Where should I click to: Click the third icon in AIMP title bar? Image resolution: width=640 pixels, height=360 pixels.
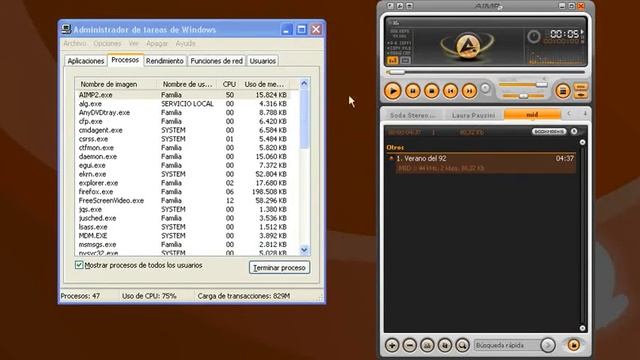coord(409,6)
